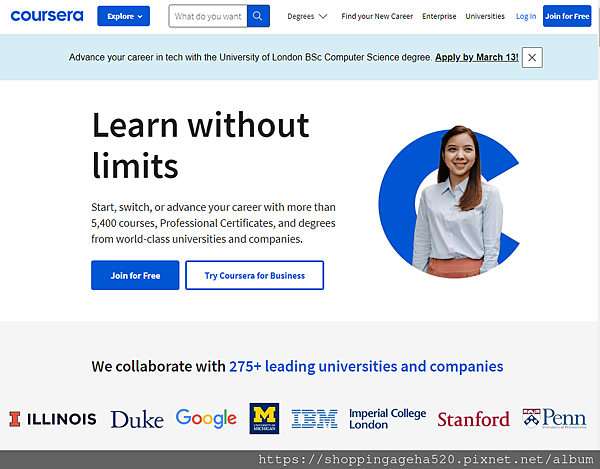Click the Illinois partner logo

click(x=53, y=419)
